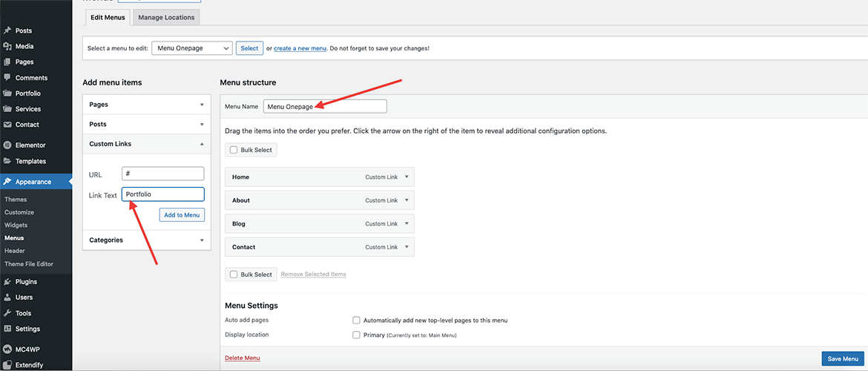Viewport: 868px width, 371px height.
Task: Open Customize under Appearance submenu
Action: pos(19,212)
